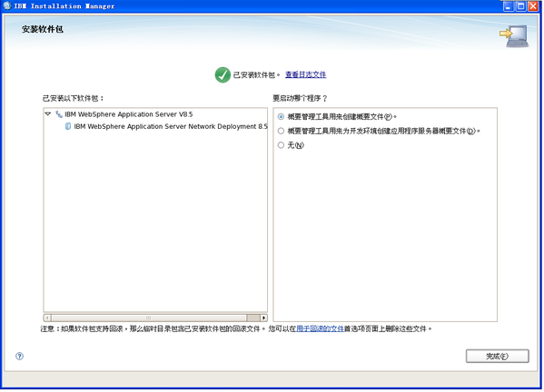This screenshot has height=392, width=544.
Task: Select IBM WebSphere Application Server V8.5 row
Action: [129, 114]
